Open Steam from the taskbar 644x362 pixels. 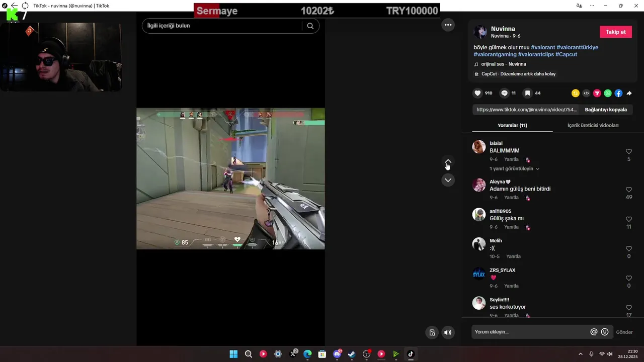click(x=352, y=354)
